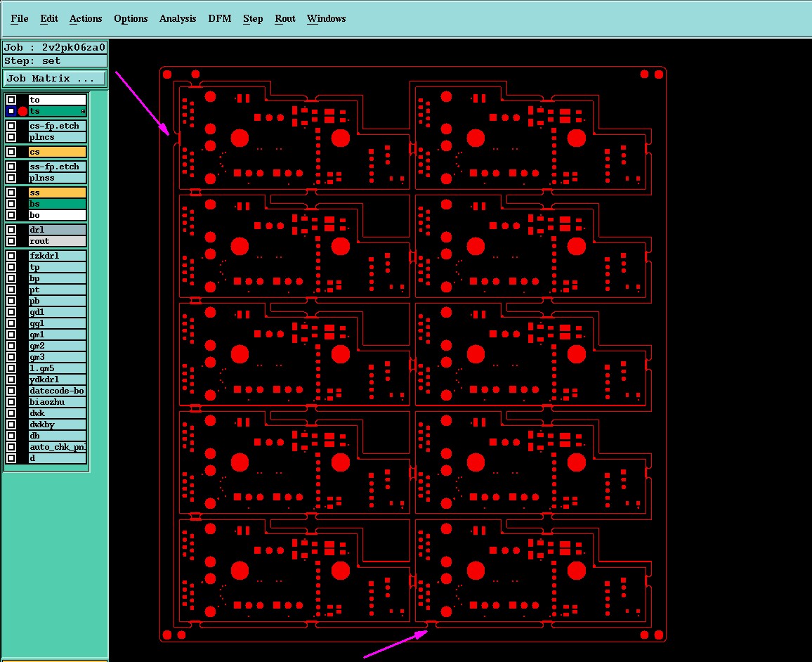Select the 'to' layer name

(57, 100)
